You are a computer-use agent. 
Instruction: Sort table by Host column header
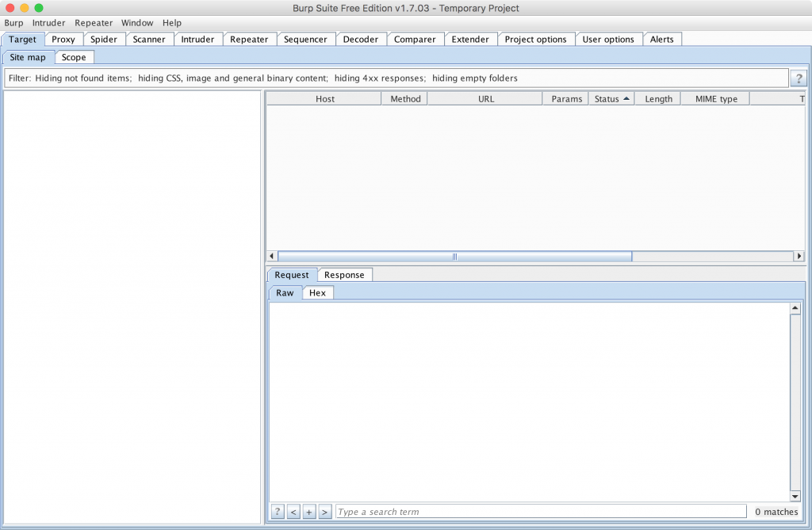pos(324,99)
